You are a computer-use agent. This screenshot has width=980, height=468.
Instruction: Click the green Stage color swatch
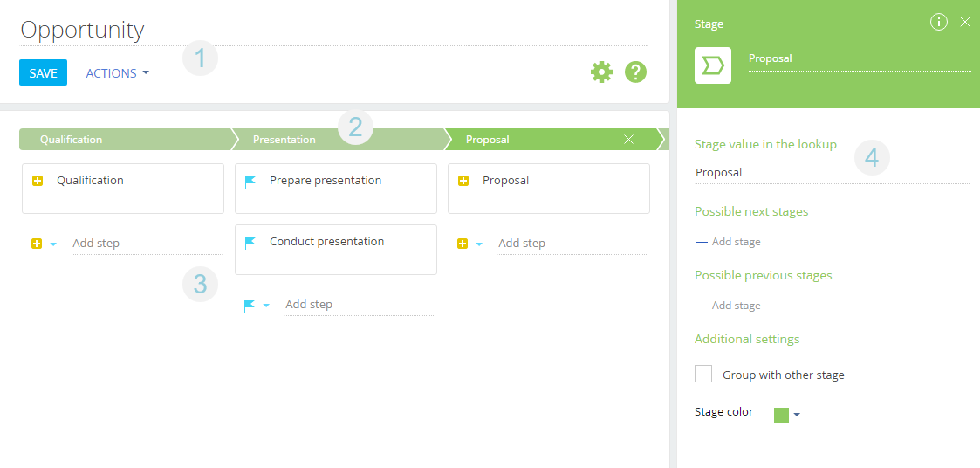pyautogui.click(x=781, y=415)
